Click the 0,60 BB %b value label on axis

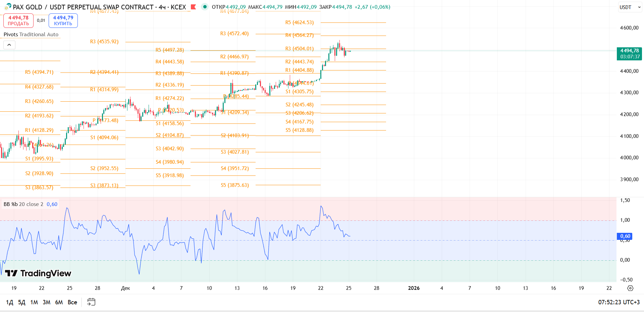(625, 236)
